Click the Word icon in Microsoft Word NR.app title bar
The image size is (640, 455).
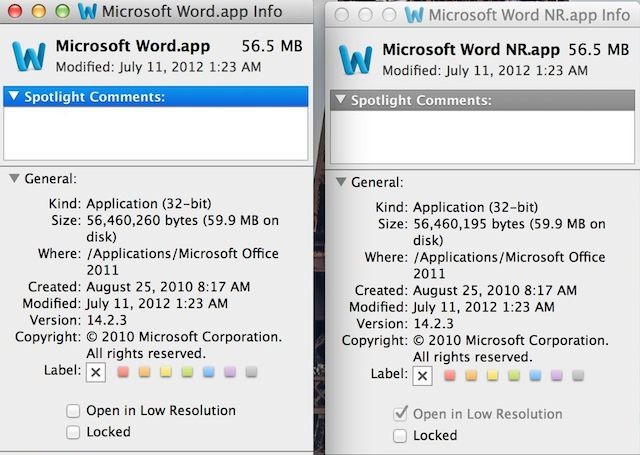414,15
